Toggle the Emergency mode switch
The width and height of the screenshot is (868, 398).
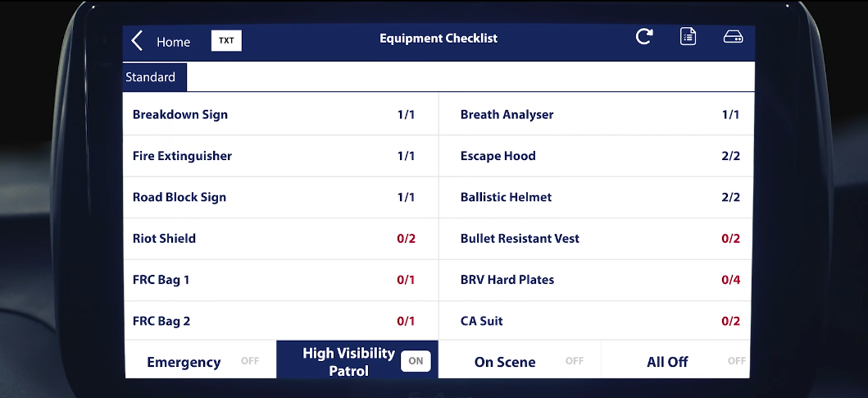(250, 361)
